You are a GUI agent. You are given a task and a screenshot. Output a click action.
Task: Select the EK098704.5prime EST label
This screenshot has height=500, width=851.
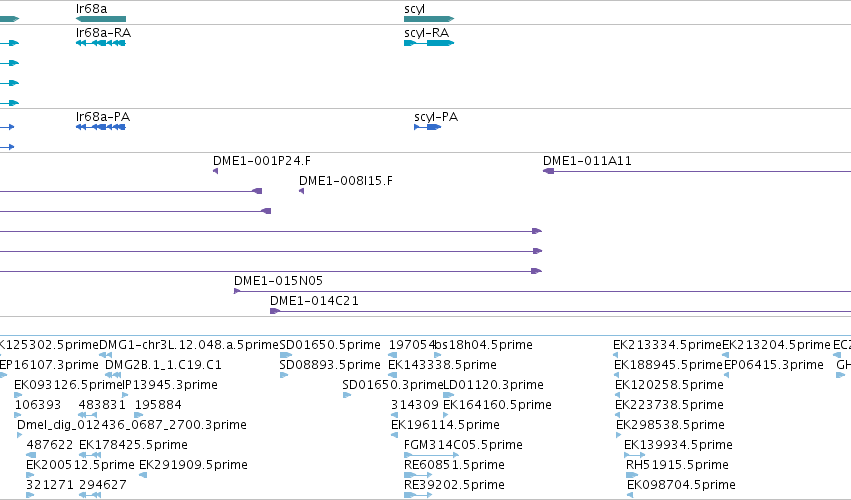click(x=681, y=485)
